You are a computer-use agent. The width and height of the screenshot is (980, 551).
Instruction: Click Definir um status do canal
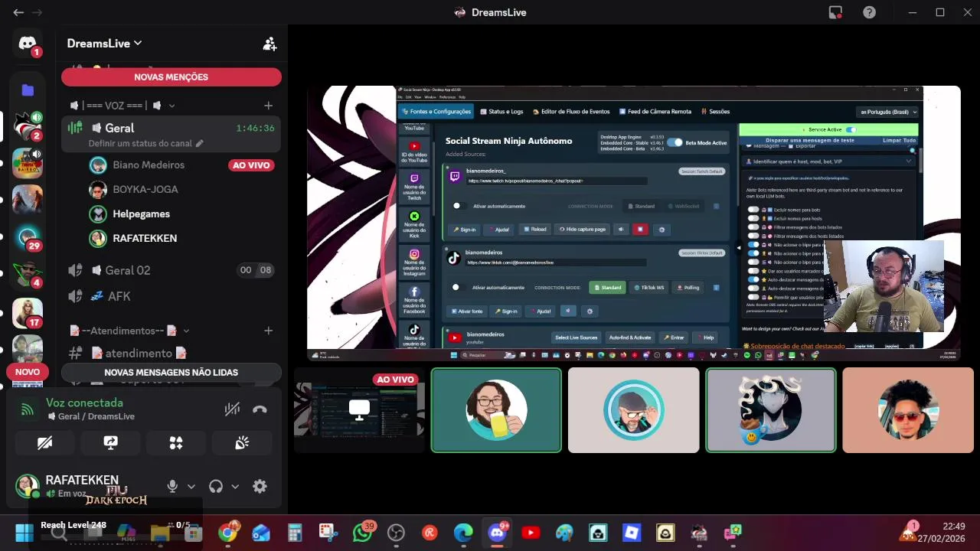pos(146,143)
